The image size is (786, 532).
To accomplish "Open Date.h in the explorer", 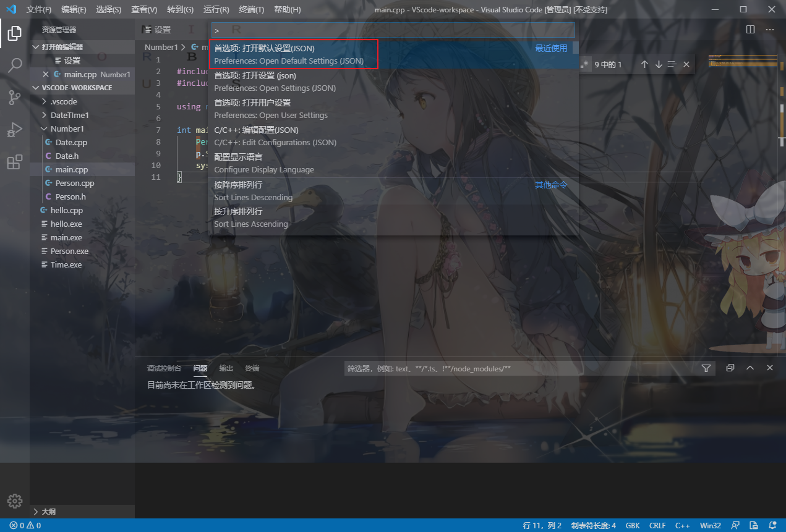I will click(82, 156).
